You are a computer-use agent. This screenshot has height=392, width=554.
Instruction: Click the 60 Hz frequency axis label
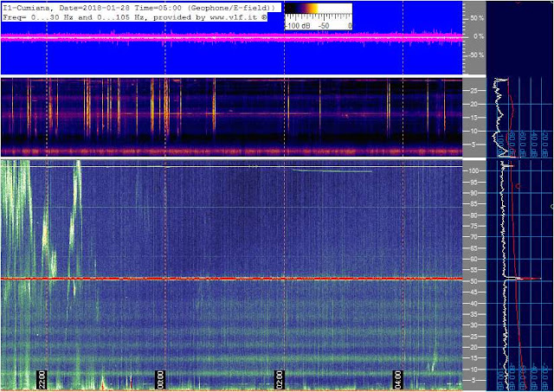click(x=473, y=260)
